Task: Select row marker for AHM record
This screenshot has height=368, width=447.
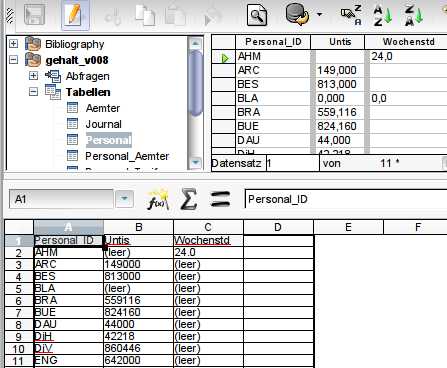Action: [224, 57]
